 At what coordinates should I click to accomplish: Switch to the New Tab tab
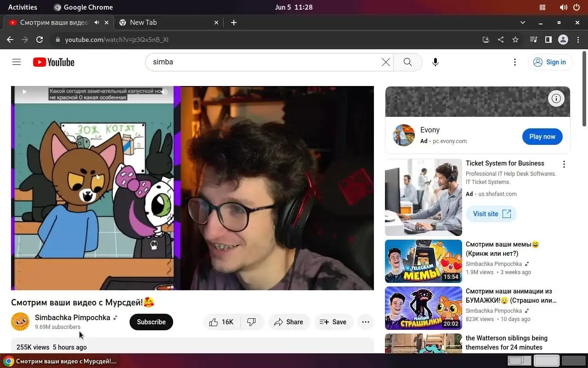[x=168, y=23]
